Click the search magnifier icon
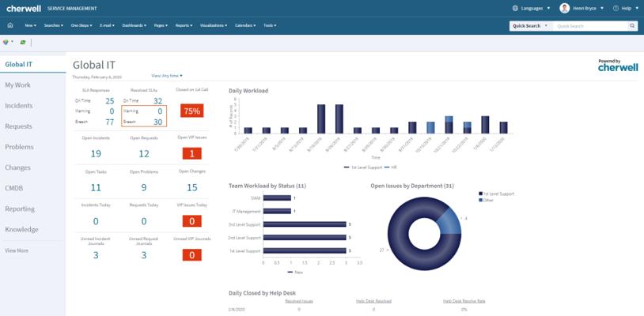Image resolution: width=644 pixels, height=316 pixels. click(x=632, y=26)
